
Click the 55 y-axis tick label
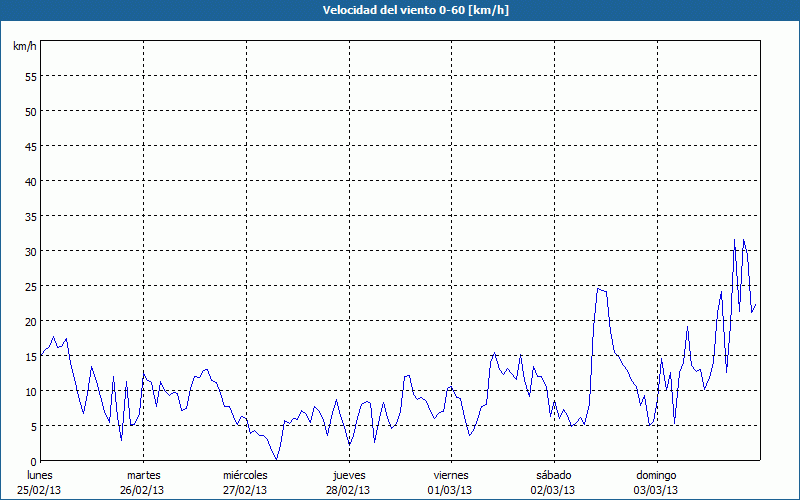click(30, 76)
